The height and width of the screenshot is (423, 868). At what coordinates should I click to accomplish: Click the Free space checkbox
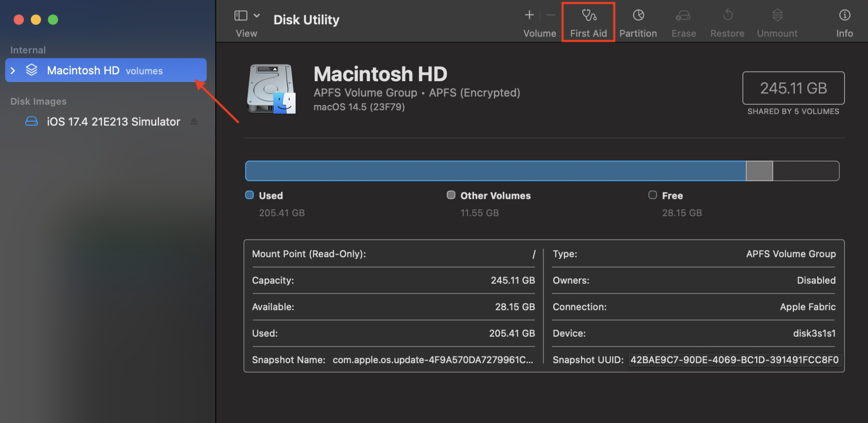(x=652, y=195)
